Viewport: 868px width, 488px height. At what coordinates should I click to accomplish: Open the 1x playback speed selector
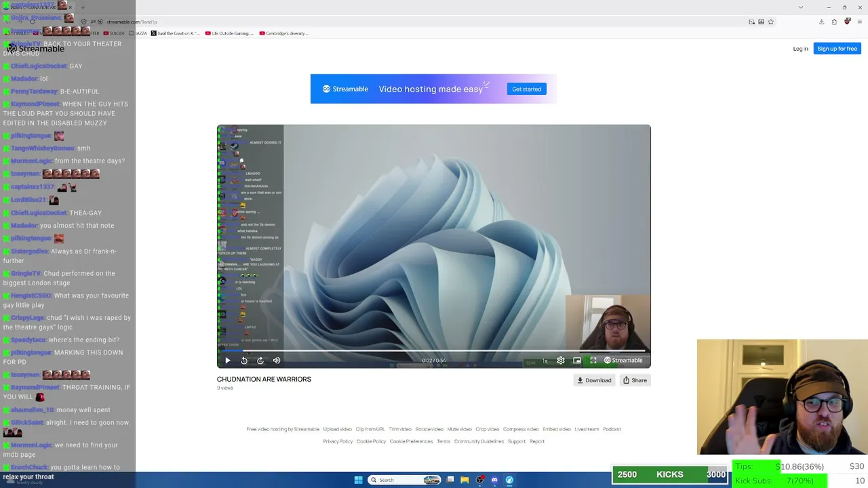click(545, 361)
